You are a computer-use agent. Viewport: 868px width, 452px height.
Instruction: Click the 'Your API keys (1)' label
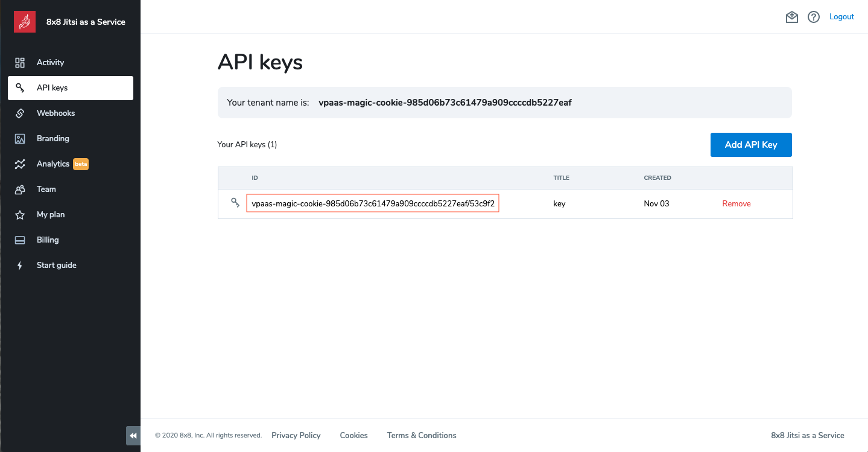[x=247, y=145]
